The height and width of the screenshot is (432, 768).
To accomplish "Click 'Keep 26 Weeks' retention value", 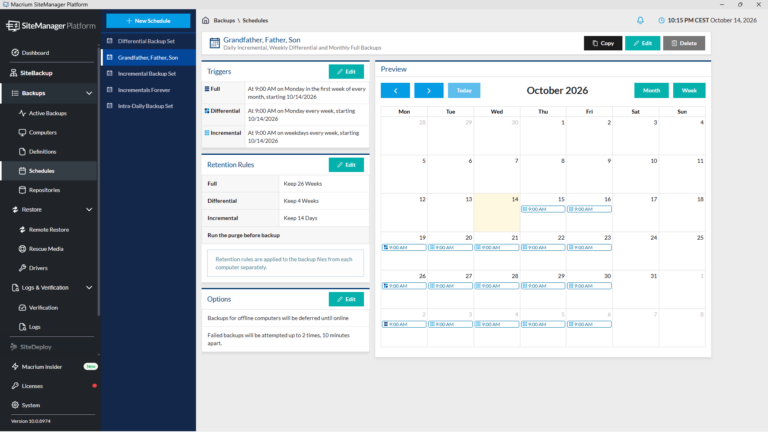I will [303, 184].
